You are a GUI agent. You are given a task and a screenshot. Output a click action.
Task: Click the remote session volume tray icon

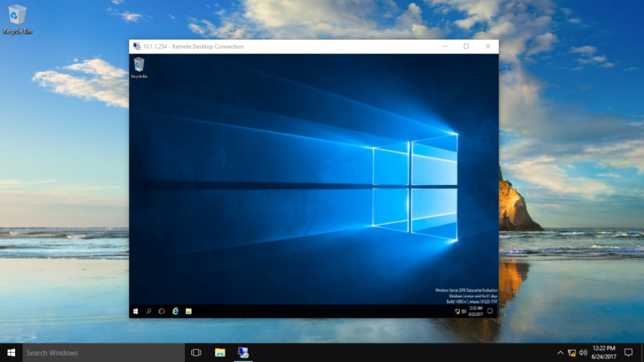tap(464, 312)
